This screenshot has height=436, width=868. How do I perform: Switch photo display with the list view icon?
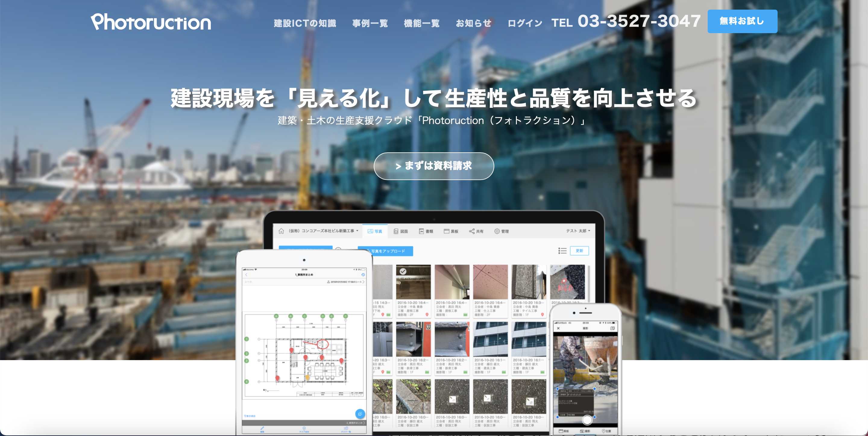pyautogui.click(x=563, y=251)
